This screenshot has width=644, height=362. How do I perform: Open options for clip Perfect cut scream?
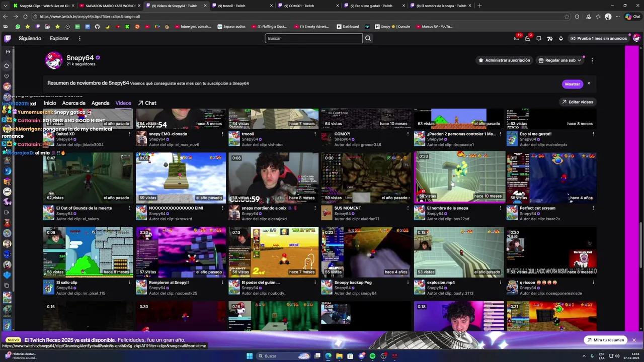tap(593, 208)
